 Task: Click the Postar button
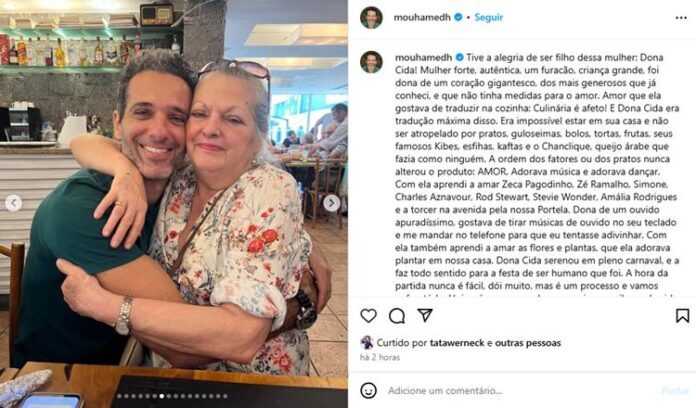pos(675,391)
